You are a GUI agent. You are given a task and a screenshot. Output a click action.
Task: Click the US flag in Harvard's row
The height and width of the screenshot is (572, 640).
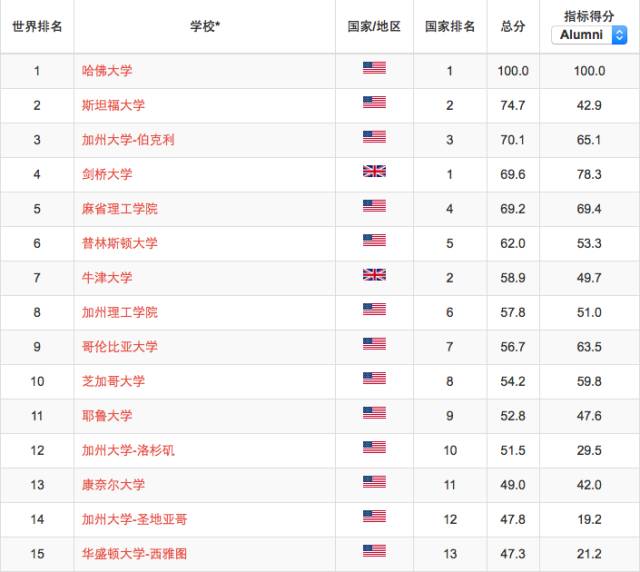[x=374, y=68]
